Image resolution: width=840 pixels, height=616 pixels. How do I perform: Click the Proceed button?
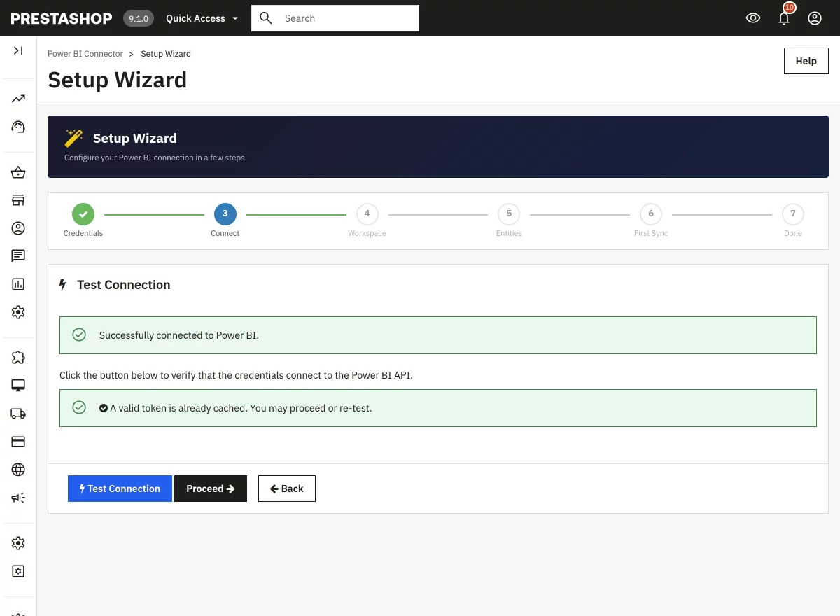point(211,489)
